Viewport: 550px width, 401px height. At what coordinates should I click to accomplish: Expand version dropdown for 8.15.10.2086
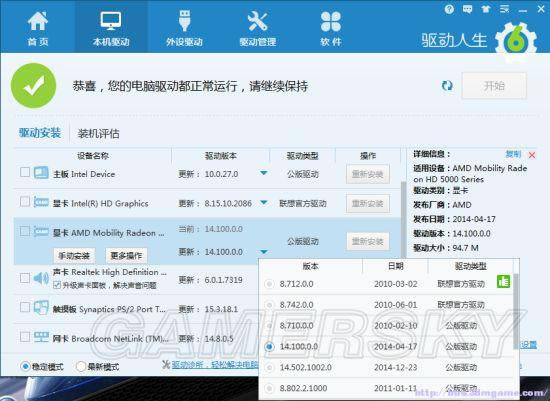(264, 202)
